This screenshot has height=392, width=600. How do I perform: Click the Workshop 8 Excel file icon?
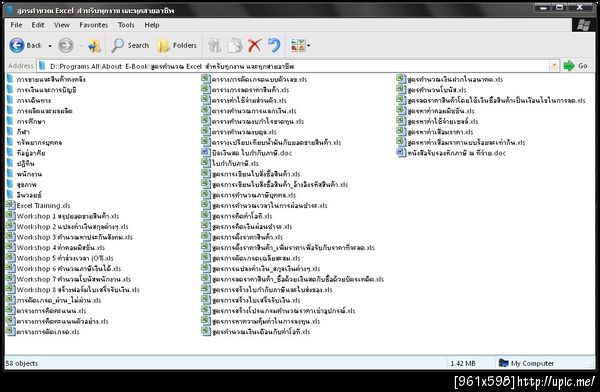coord(10,289)
